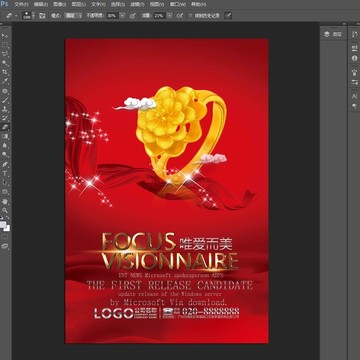Screen dimensions: 360x360
Task: Open the 文件 (File) menu
Action: 21,5
